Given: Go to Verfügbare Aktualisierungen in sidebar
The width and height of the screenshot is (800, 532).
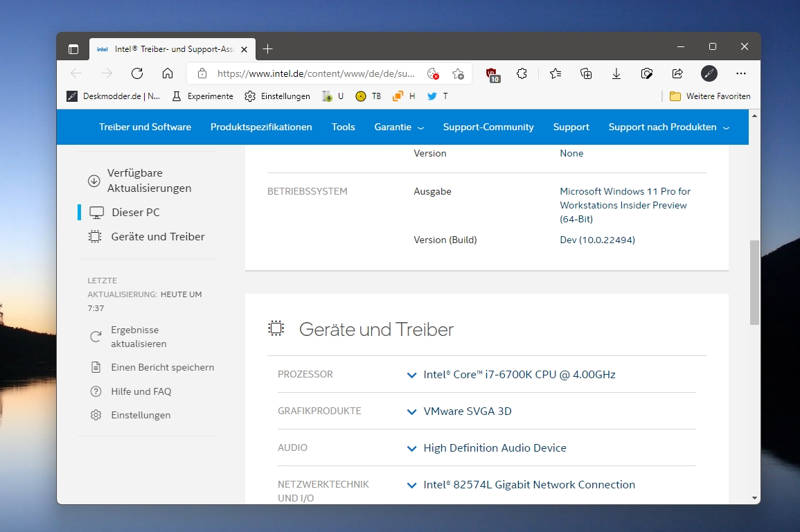Looking at the screenshot, I should click(149, 181).
